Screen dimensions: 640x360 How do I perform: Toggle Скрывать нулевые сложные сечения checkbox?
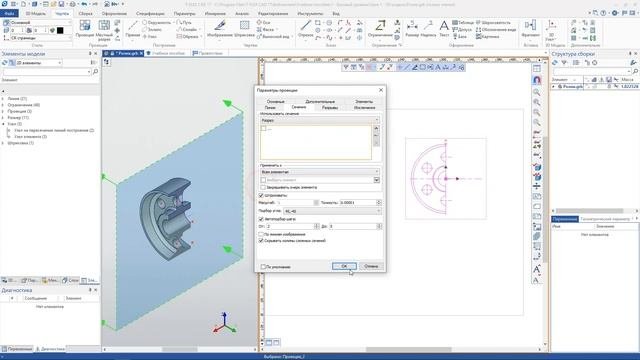261,241
